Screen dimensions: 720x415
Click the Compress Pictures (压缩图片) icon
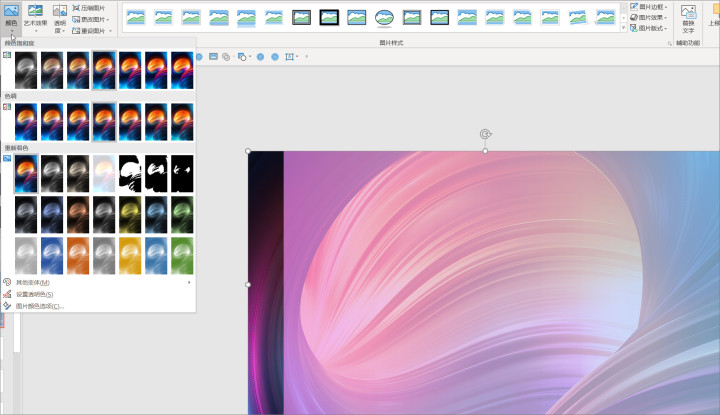pyautogui.click(x=76, y=8)
